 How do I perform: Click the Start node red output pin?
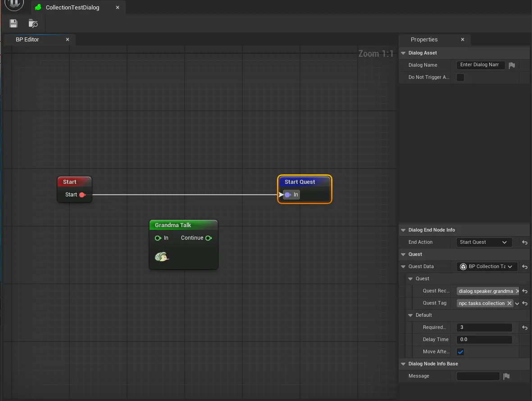82,195
